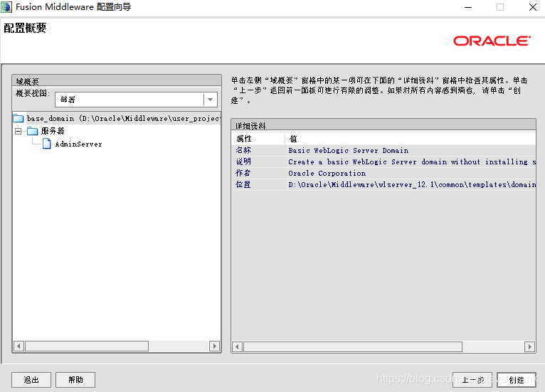
Task: Click the Create a basic WebLogic value
Action: pyautogui.click(x=411, y=162)
